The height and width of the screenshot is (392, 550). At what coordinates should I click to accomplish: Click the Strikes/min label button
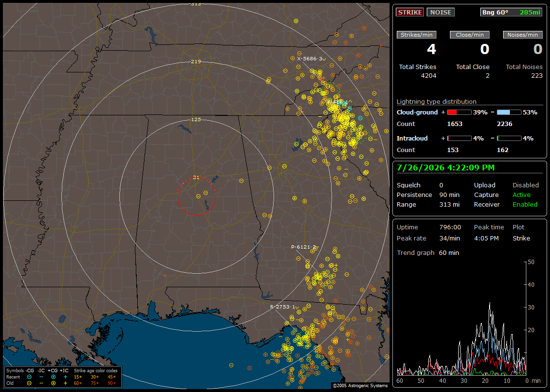pos(416,35)
